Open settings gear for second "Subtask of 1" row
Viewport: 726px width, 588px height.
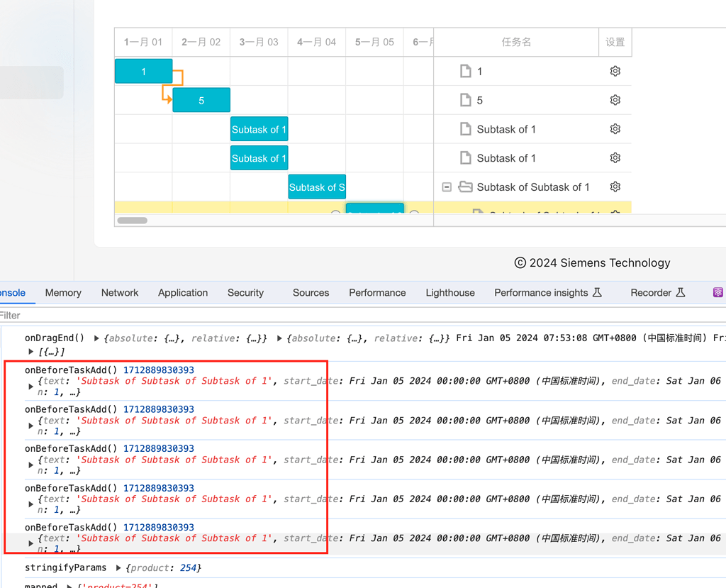coord(615,157)
